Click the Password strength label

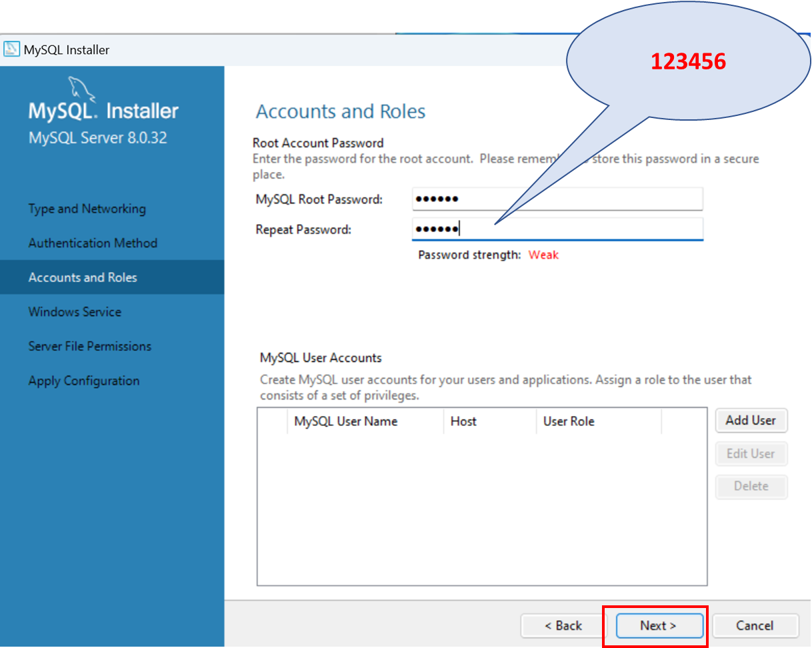pos(469,255)
